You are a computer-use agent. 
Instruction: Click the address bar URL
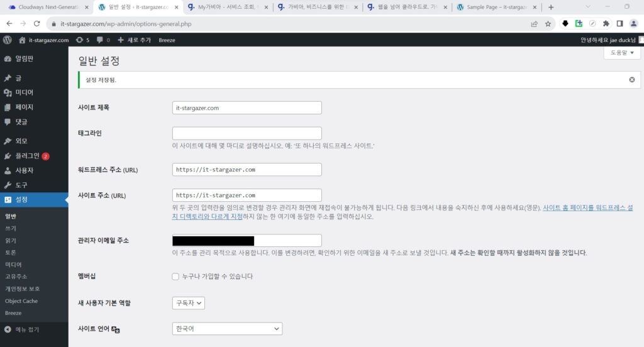point(126,24)
